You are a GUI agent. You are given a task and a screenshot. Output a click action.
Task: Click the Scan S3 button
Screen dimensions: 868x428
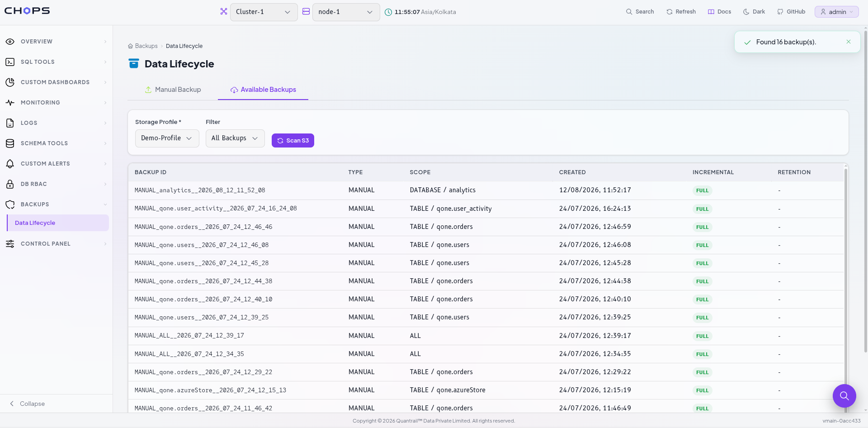point(293,140)
